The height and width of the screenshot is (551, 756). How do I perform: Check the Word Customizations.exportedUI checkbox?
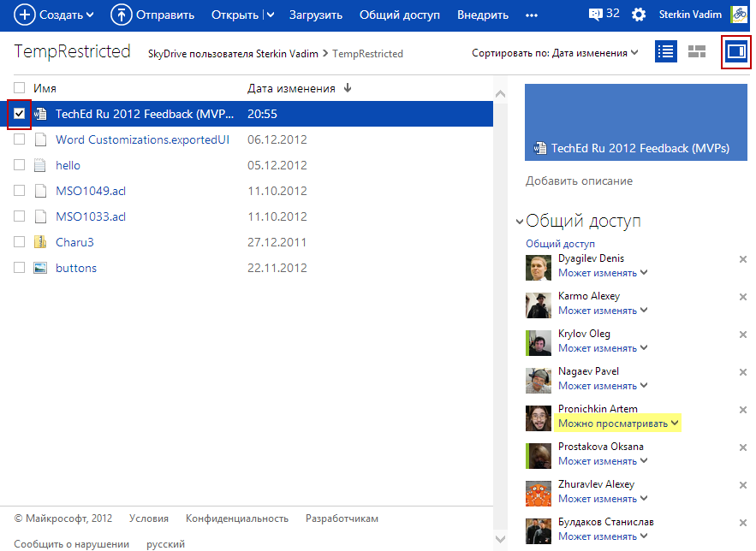20,139
